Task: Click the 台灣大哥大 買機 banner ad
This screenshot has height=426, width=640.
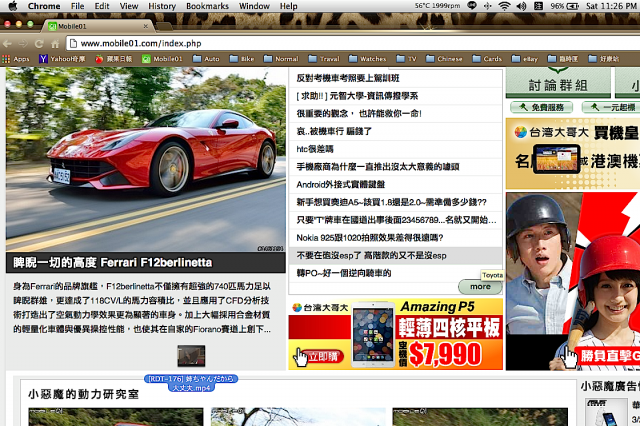Action: tap(573, 153)
